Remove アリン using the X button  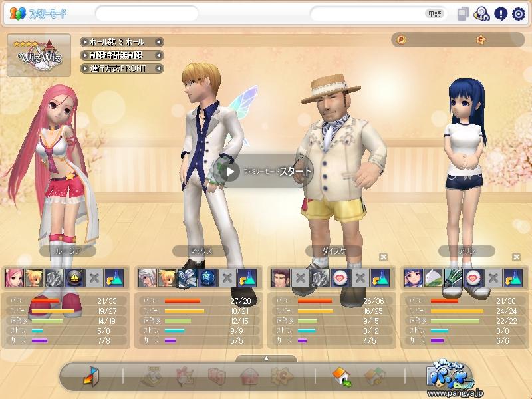[516, 257]
